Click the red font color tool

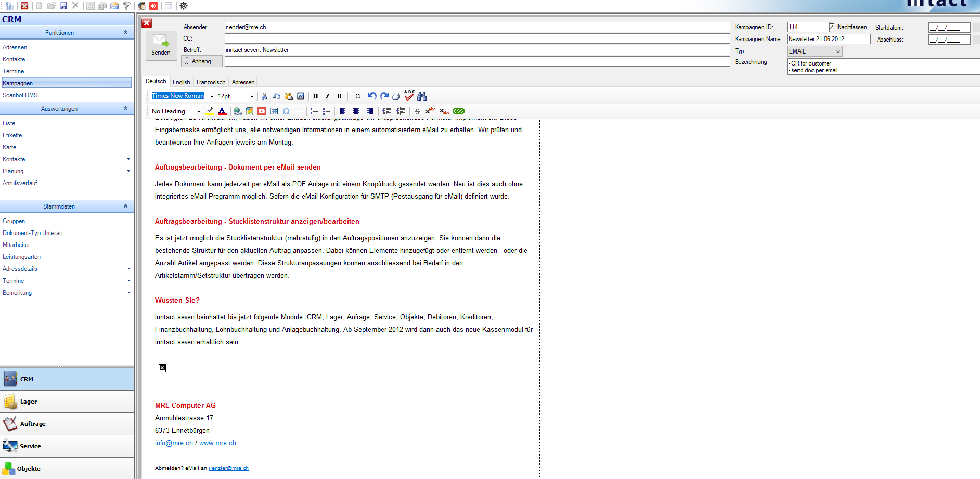click(222, 111)
